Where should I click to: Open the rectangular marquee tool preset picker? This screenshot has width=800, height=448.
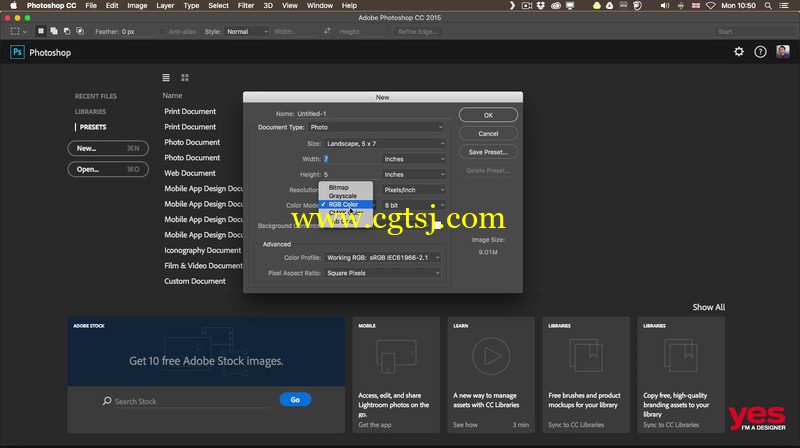(x=18, y=32)
